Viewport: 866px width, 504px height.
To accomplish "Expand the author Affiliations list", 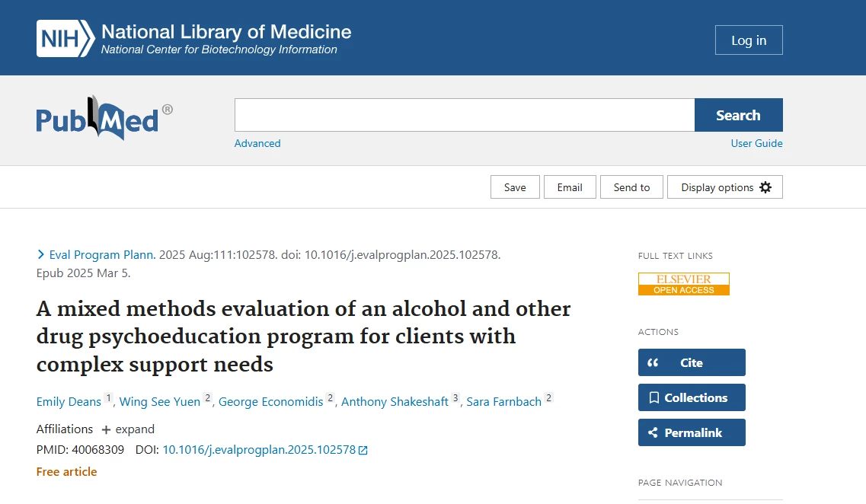I will coord(128,429).
